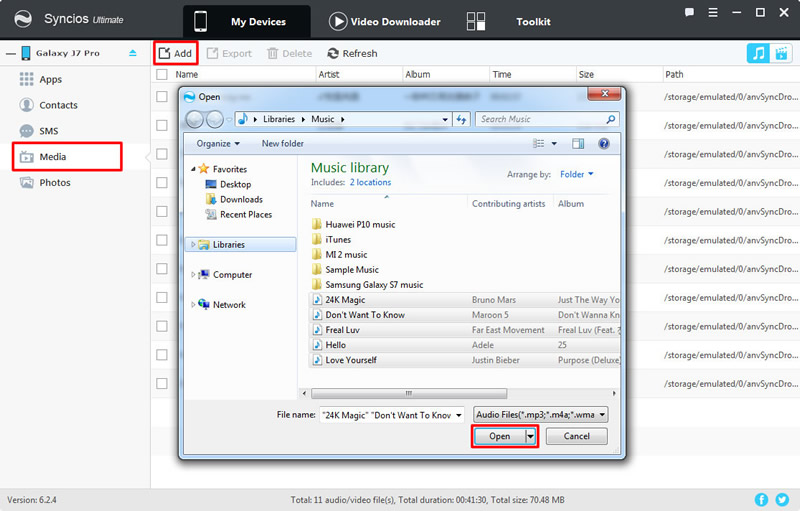Viewport: 800px width, 511px height.
Task: Collapse the Favorites tree node
Action: (x=193, y=169)
